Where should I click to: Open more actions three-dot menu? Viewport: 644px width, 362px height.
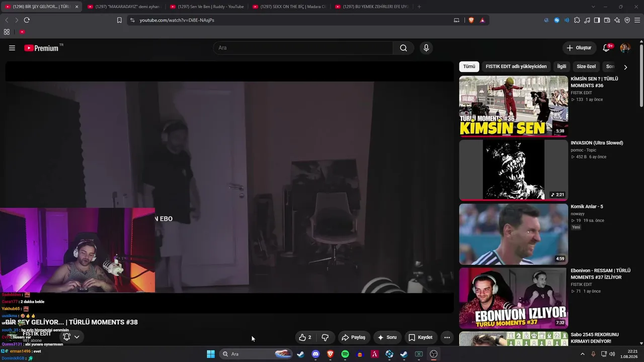click(x=447, y=337)
